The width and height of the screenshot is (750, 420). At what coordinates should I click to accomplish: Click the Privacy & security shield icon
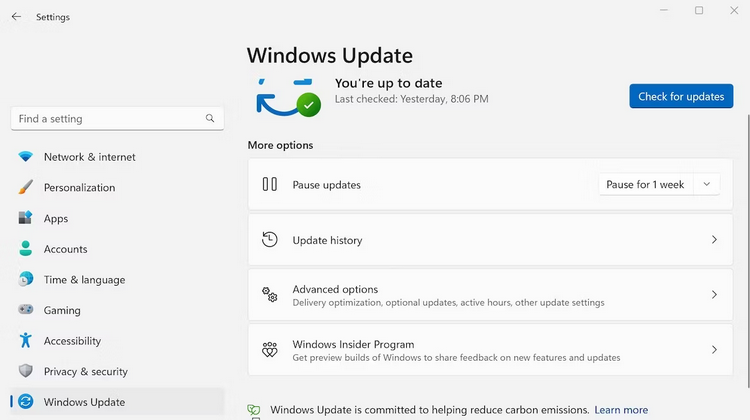[25, 371]
